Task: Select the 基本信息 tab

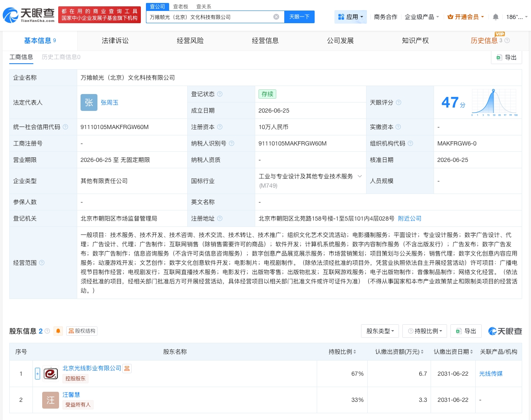Action: (40, 40)
